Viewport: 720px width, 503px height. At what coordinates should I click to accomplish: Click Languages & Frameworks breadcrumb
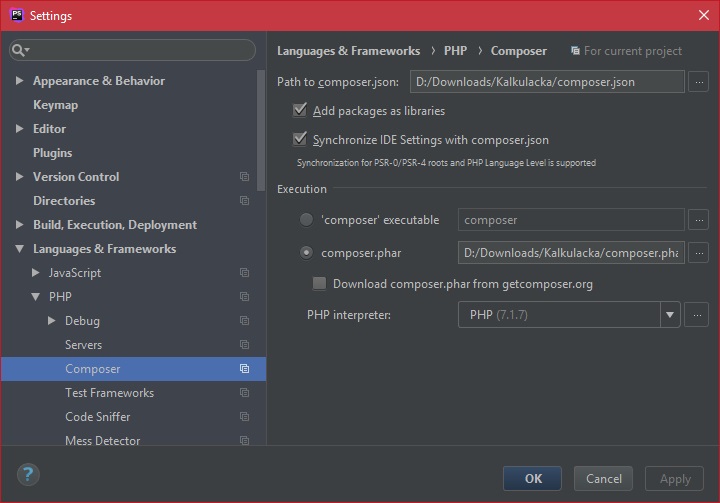(348, 51)
